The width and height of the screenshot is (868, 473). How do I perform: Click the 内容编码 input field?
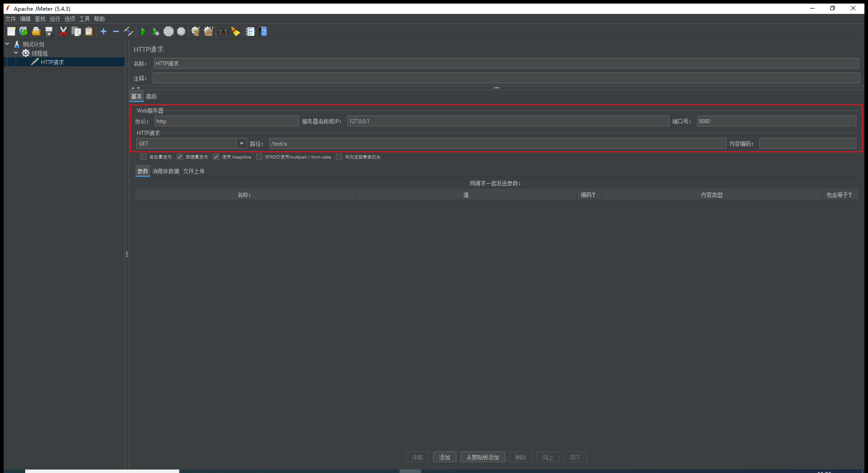pyautogui.click(x=807, y=143)
